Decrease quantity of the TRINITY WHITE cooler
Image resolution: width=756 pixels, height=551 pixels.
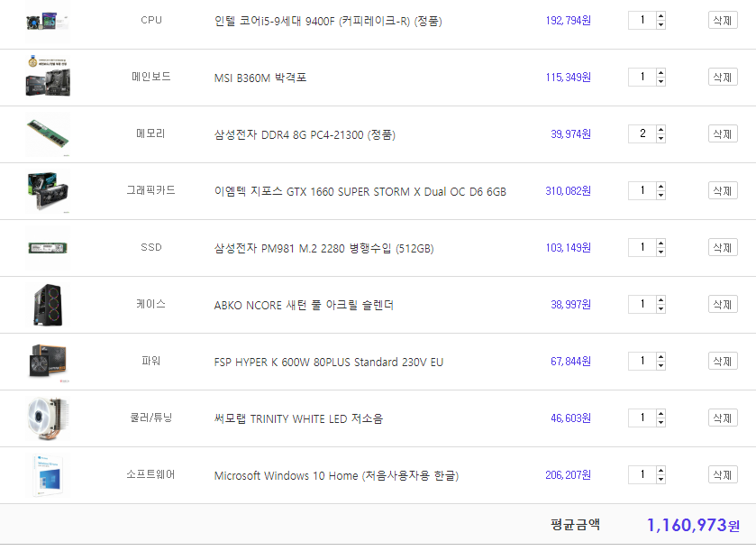[660, 422]
